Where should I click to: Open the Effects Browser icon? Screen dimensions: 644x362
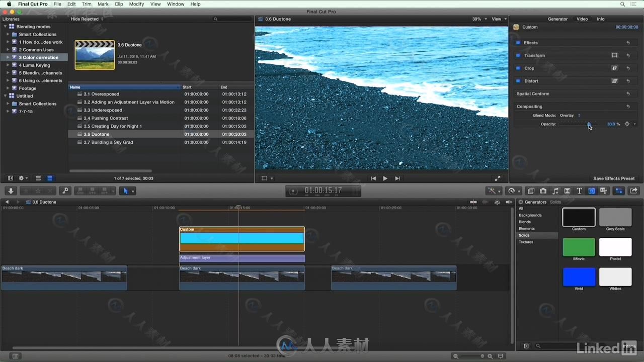coord(531,191)
